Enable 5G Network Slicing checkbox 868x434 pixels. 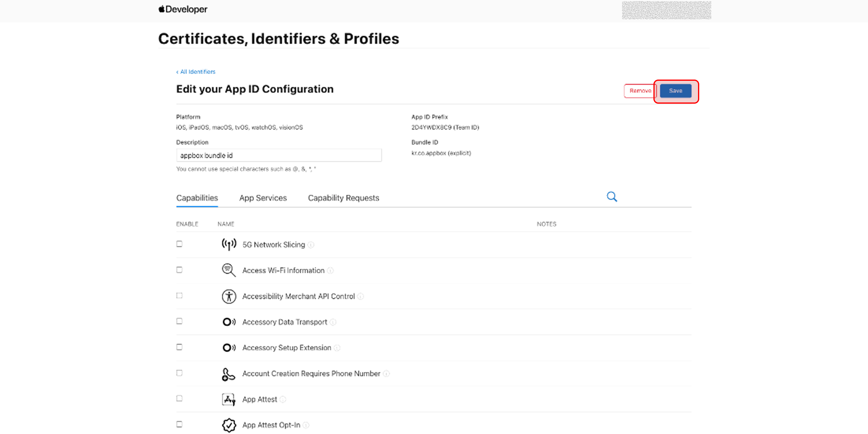179,244
